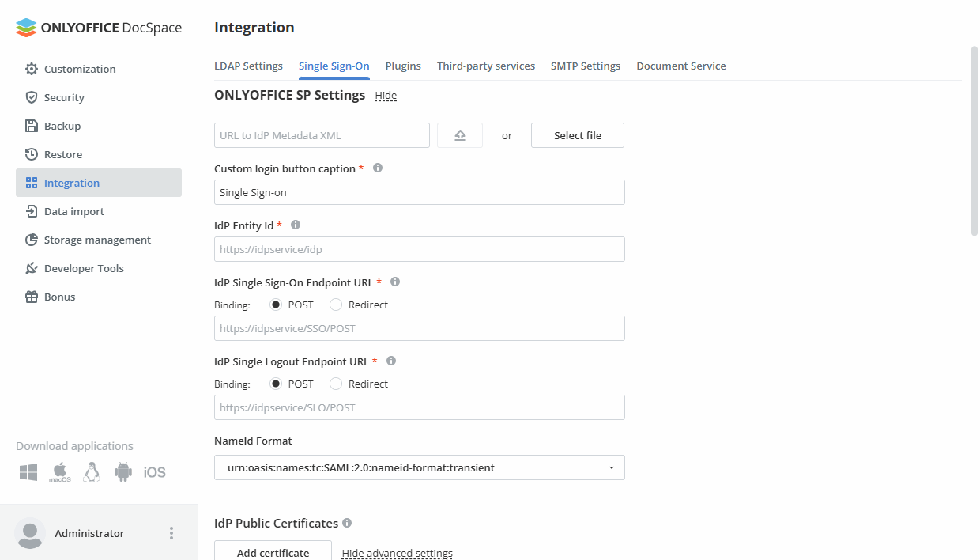Select Redirect binding for Single Logout endpoint
The image size is (980, 560).
(335, 384)
